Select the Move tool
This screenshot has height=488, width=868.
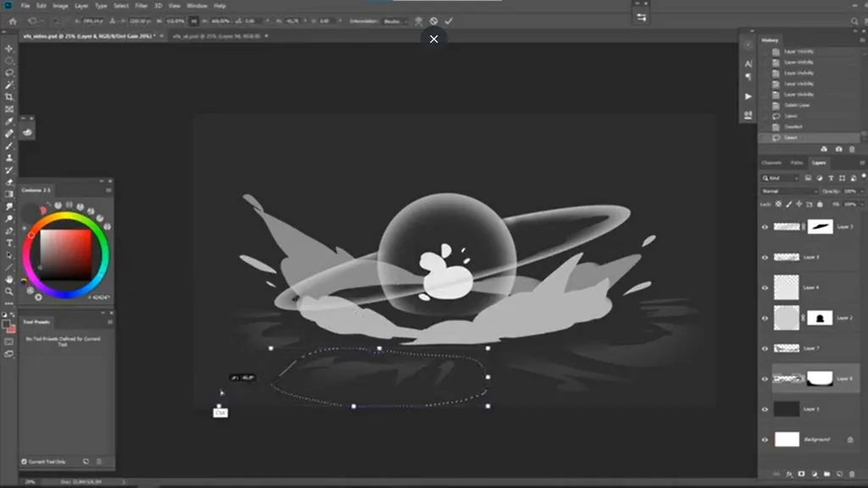tap(8, 48)
